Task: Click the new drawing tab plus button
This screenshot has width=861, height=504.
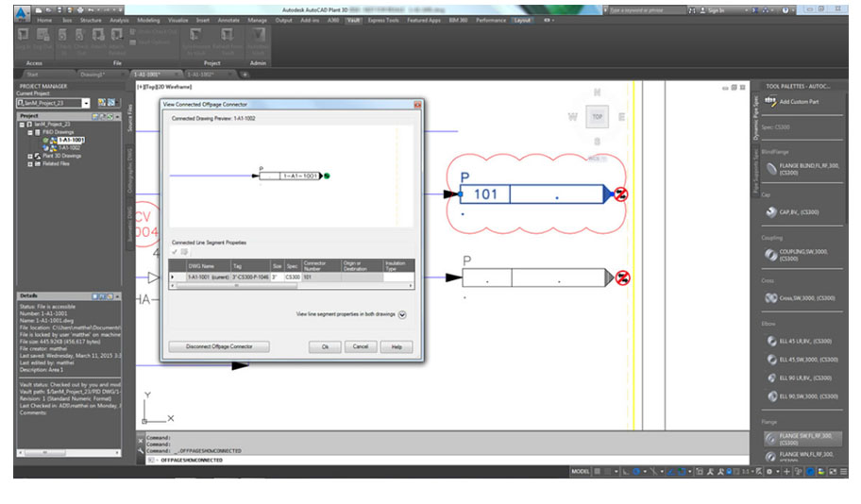Action: pos(245,75)
